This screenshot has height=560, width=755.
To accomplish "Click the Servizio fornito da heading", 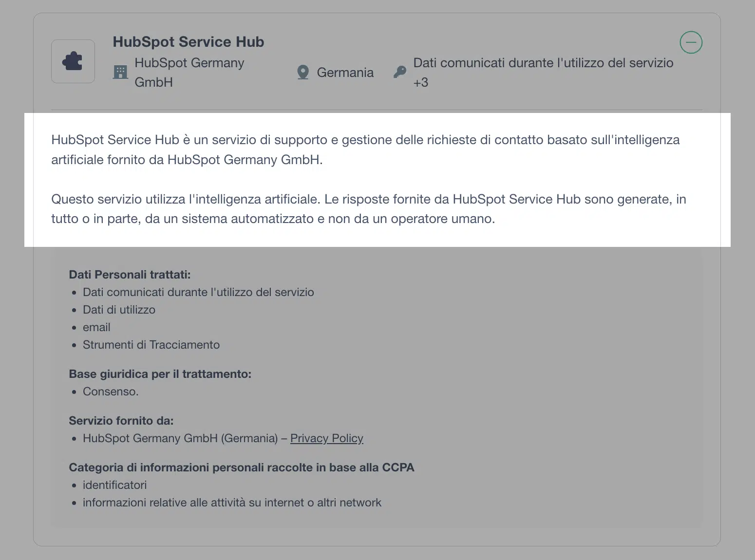I will pyautogui.click(x=121, y=421).
